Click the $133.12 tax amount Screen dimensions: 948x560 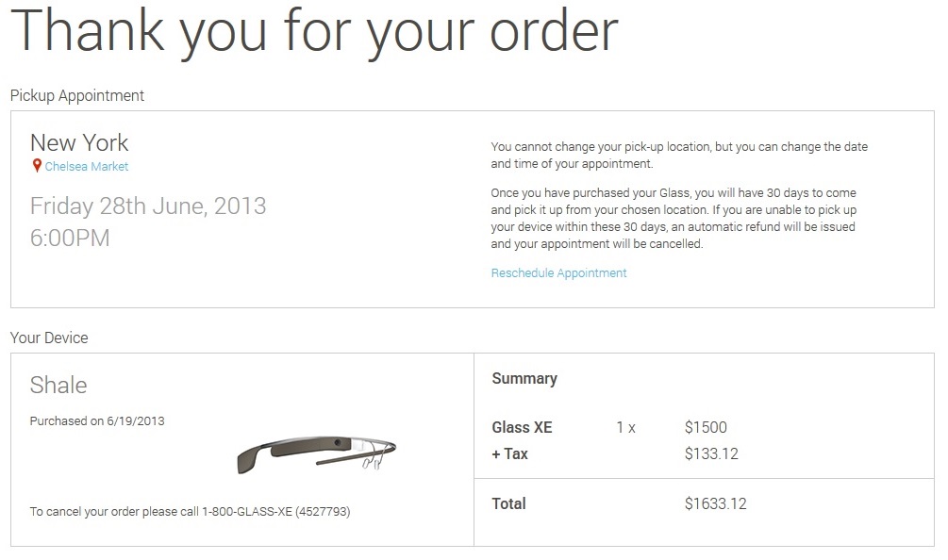pos(711,454)
